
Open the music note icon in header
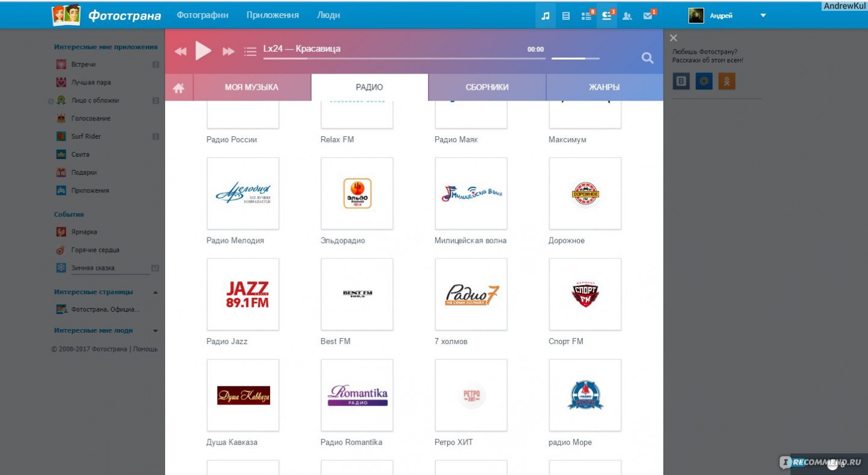(546, 16)
